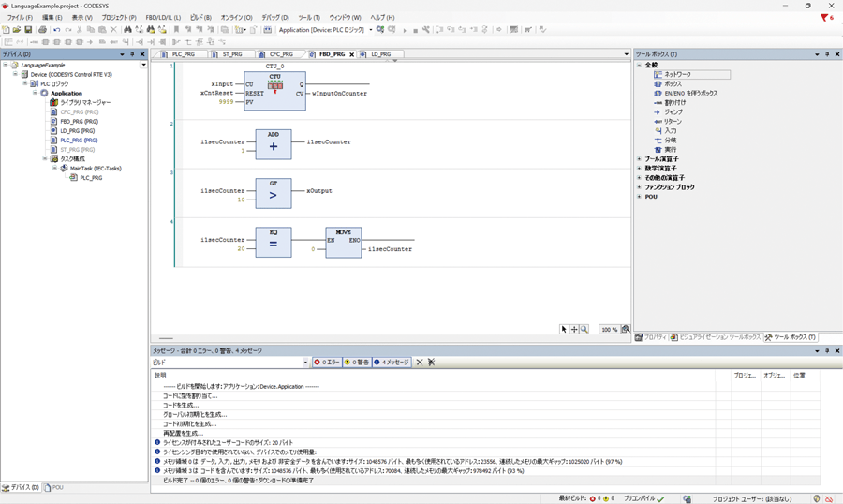843x504 pixels.
Task: Click the Save project toolbar icon
Action: point(28,30)
